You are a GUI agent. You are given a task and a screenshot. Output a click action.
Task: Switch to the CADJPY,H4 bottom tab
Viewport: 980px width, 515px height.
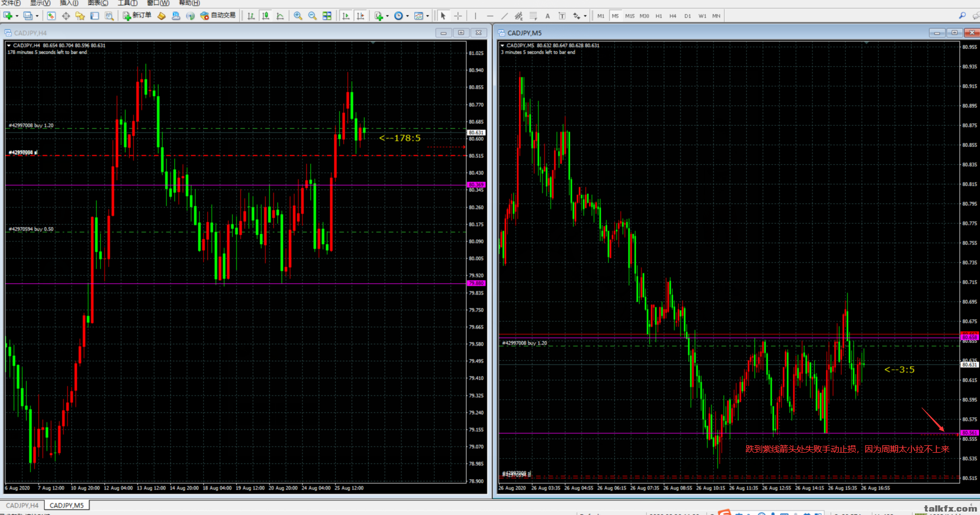(x=22, y=505)
